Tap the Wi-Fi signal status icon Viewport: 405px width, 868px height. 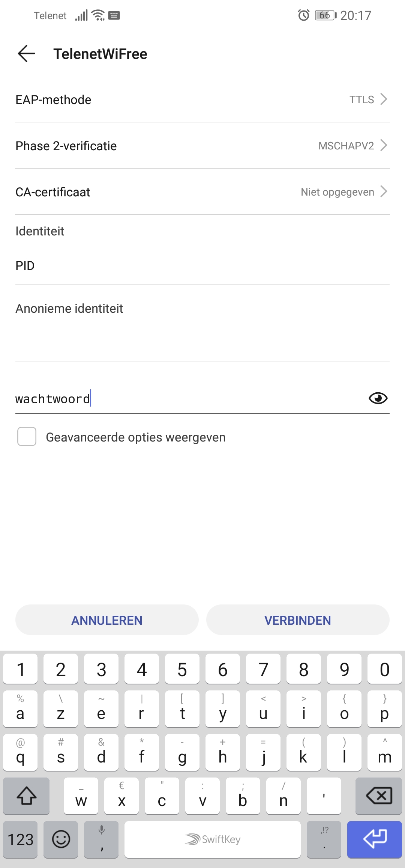[x=98, y=15]
